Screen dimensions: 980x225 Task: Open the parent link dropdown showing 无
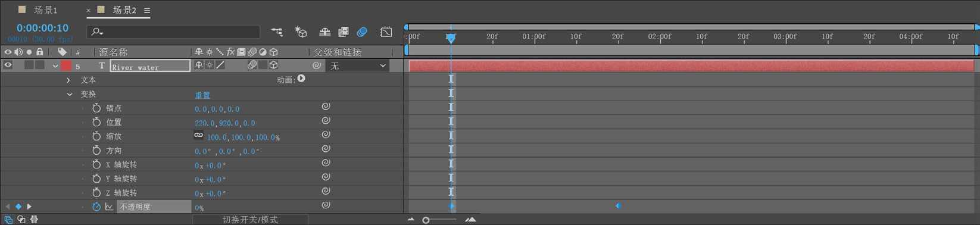[358, 66]
